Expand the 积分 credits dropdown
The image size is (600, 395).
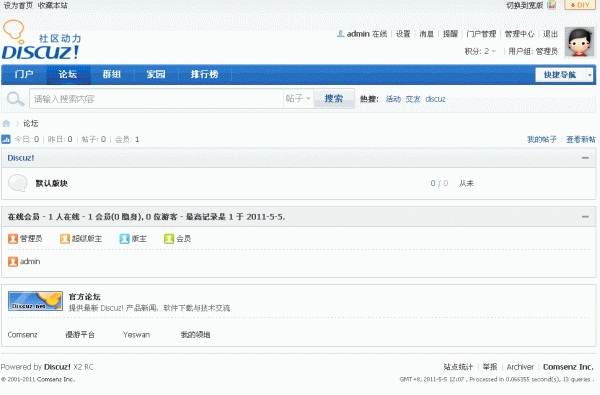point(480,51)
